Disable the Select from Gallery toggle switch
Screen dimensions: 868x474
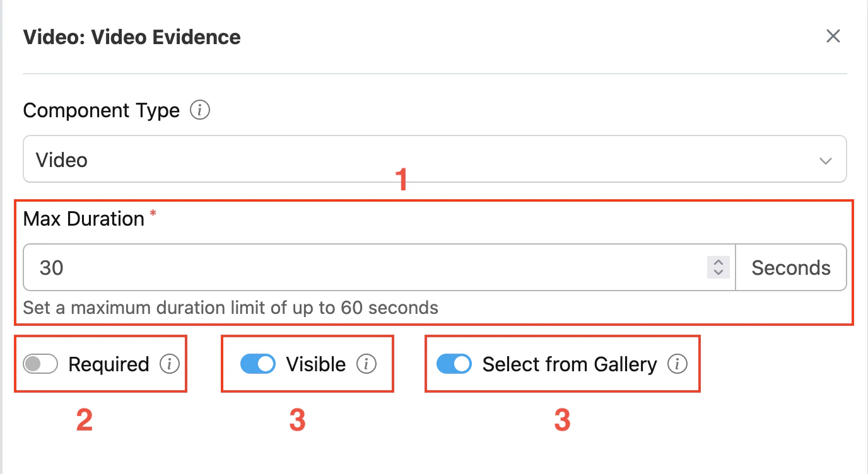pyautogui.click(x=454, y=364)
